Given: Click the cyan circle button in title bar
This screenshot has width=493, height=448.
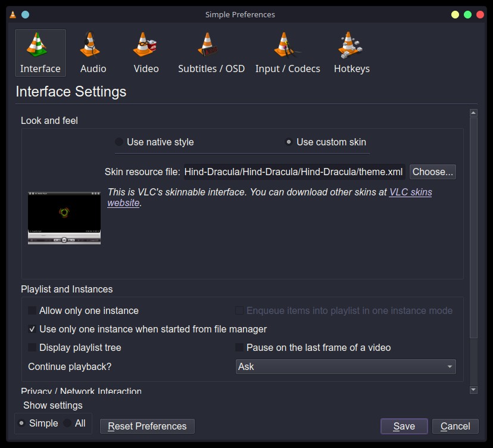Looking at the screenshot, I should pyautogui.click(x=25, y=14).
